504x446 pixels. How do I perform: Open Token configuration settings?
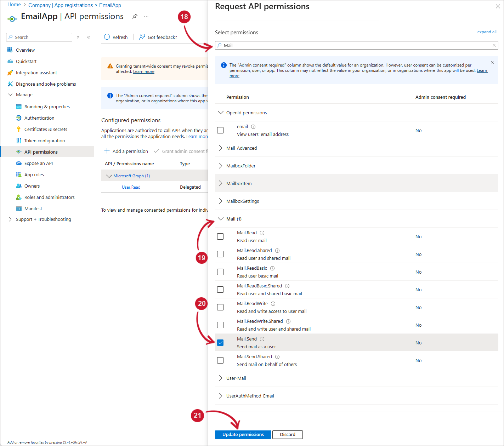45,141
